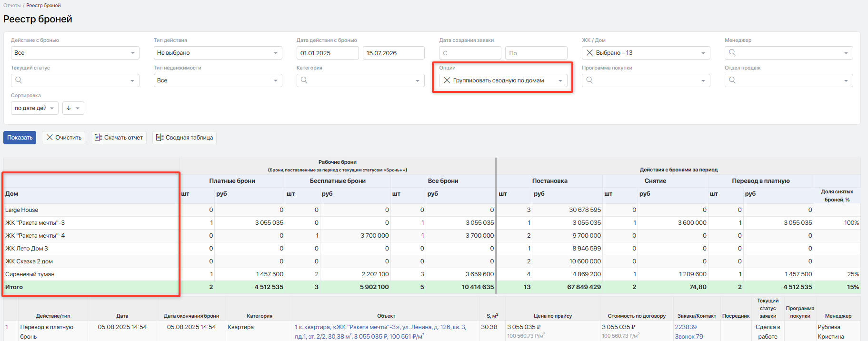Edit the start date field 01.01.2025
The image size is (868, 341).
tap(328, 53)
